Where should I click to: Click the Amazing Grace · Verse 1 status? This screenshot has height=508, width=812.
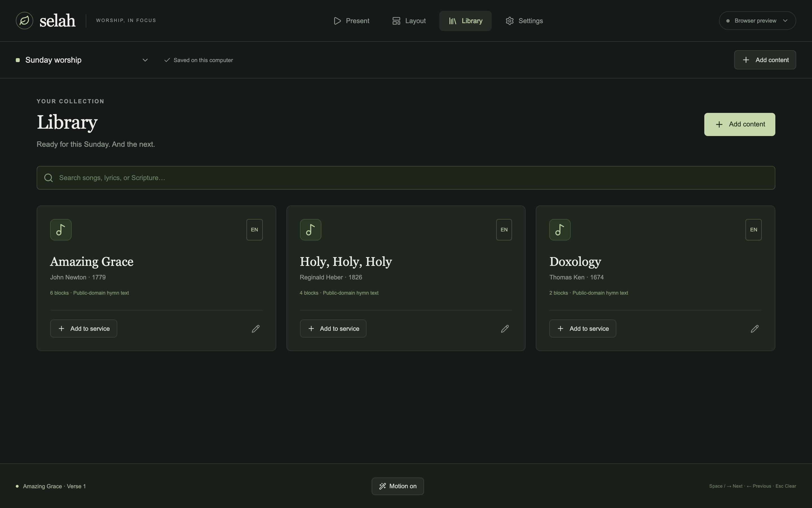point(51,486)
